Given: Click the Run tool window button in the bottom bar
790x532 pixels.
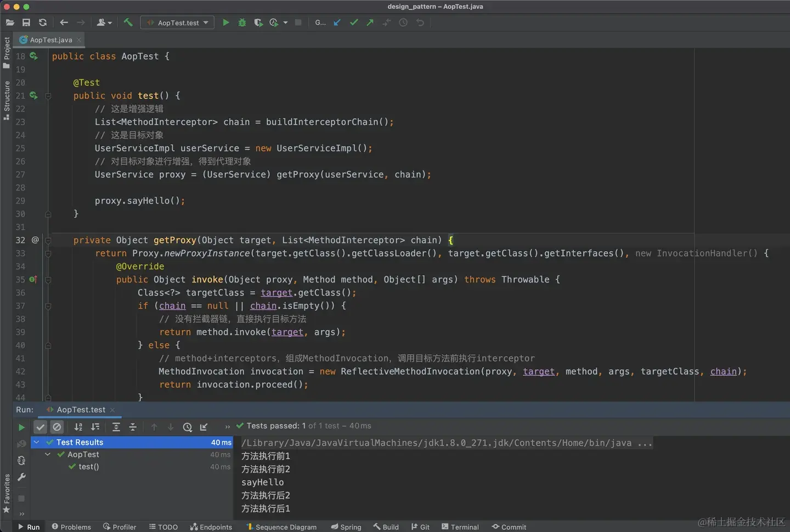Looking at the screenshot, I should click(29, 527).
